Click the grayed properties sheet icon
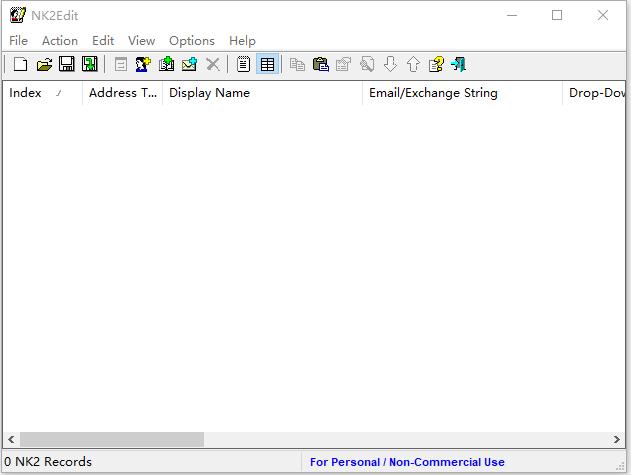 click(344, 64)
